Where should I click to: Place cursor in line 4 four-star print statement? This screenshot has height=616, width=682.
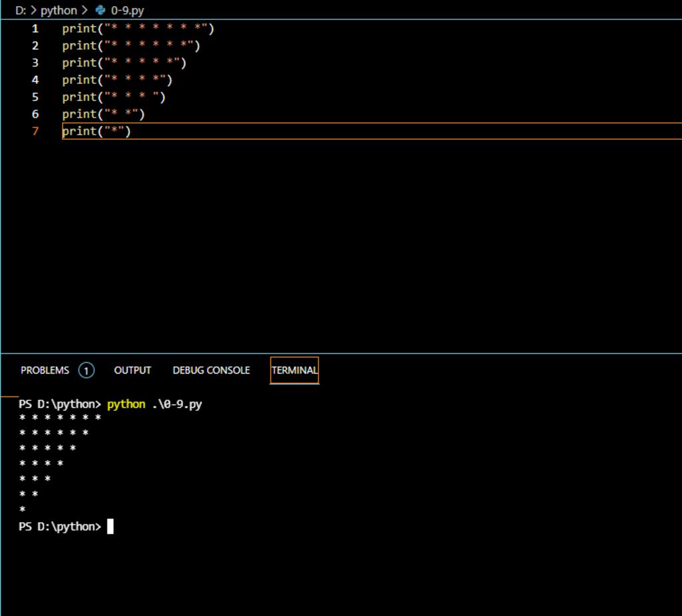(117, 80)
